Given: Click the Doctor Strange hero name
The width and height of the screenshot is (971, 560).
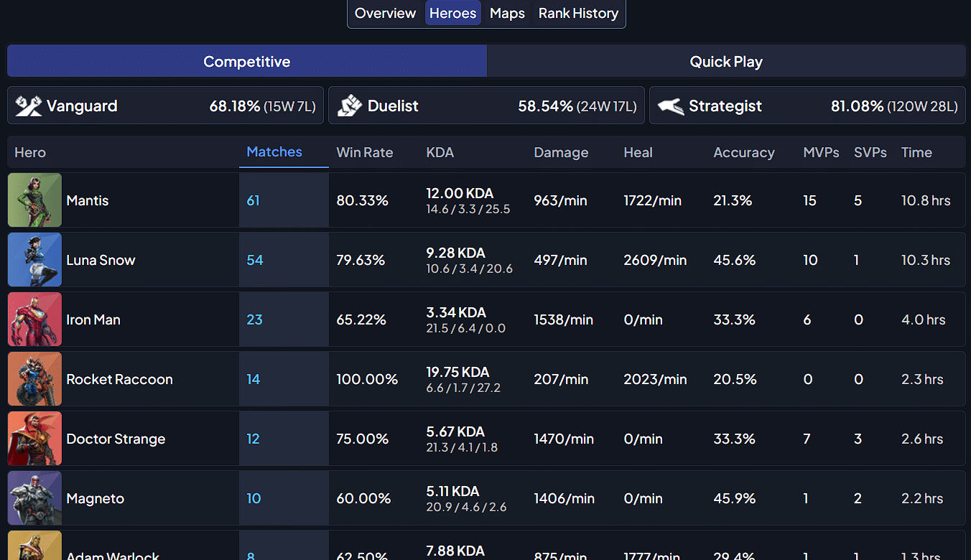Looking at the screenshot, I should (x=116, y=439).
